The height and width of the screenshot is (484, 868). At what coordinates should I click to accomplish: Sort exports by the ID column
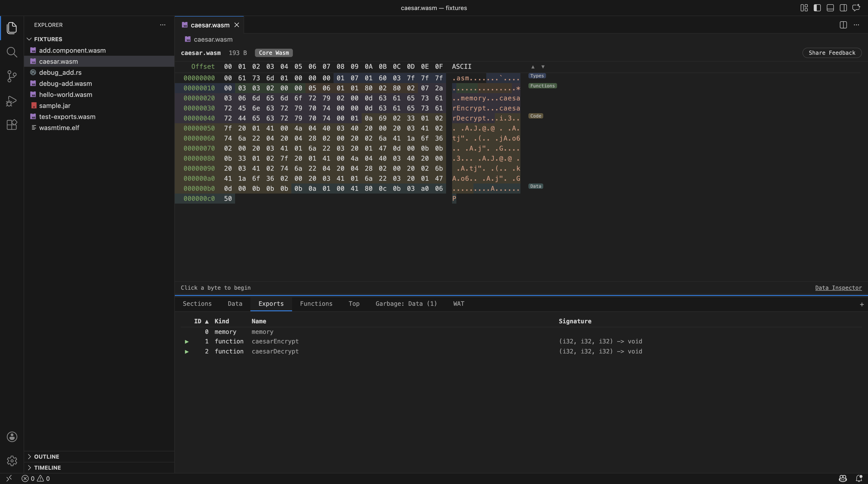(x=201, y=321)
